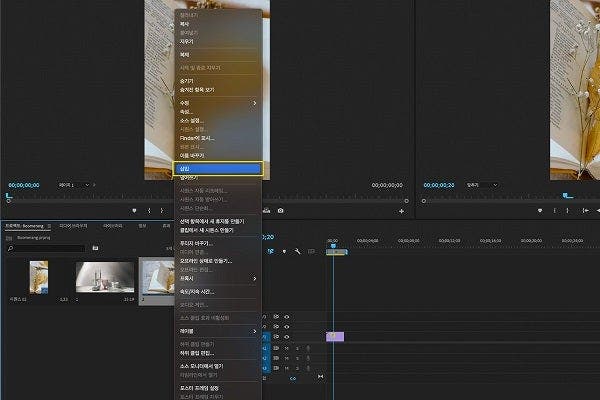Open the button editor plus icon in source monitor
The image size is (600, 400).
[x=402, y=211]
